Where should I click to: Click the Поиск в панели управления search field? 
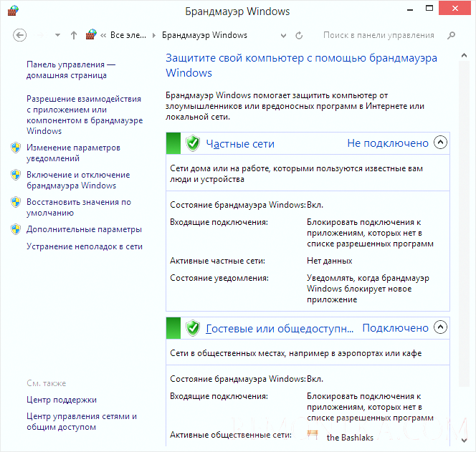379,35
